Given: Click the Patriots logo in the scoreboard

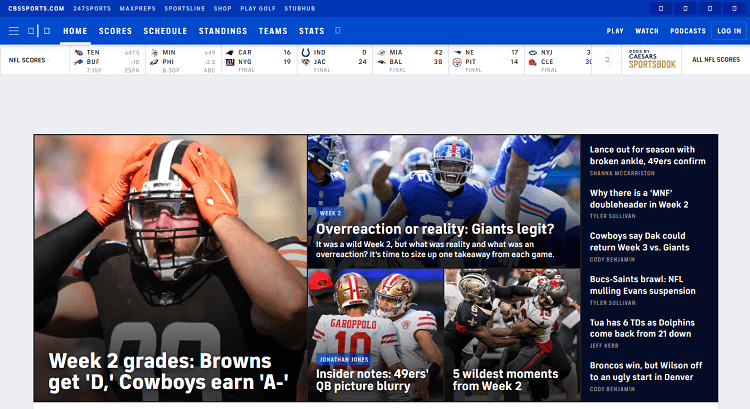Looking at the screenshot, I should tap(457, 51).
